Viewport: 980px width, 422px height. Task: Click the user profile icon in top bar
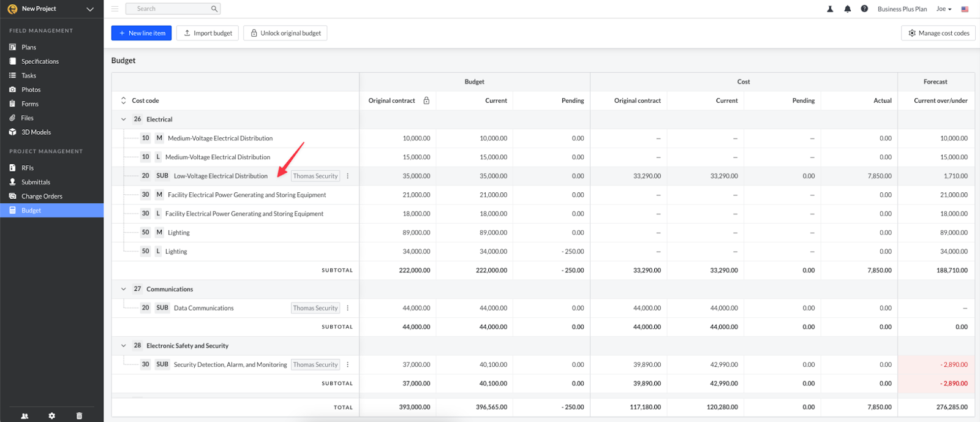(x=830, y=9)
